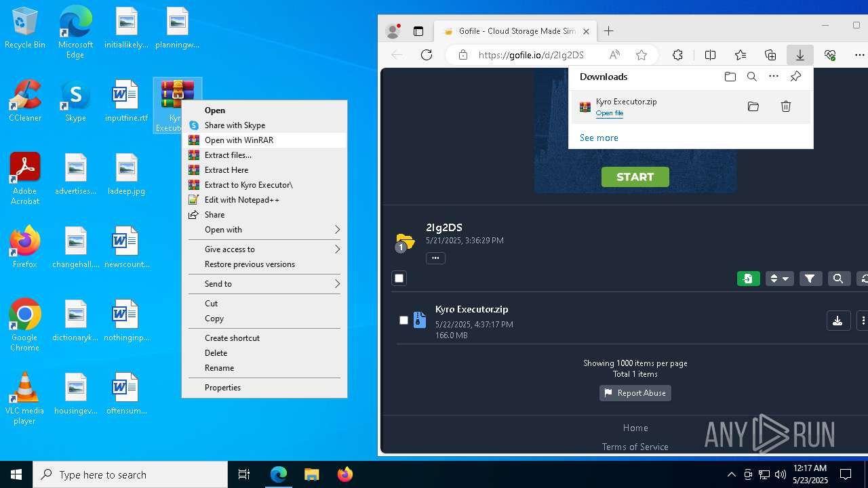Screen dimensions: 868x488
Task: Open Microsoft Edge desktop shortcut
Action: point(75,32)
